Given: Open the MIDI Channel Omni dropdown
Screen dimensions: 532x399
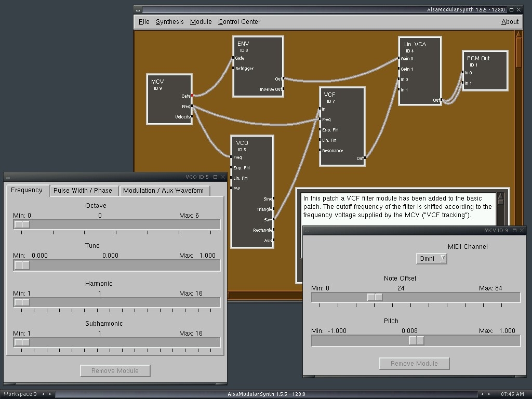Looking at the screenshot, I should click(x=431, y=258).
